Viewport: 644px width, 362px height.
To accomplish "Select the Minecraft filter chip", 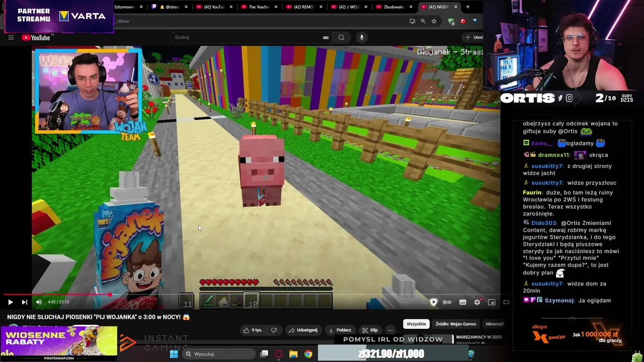I will [495, 324].
